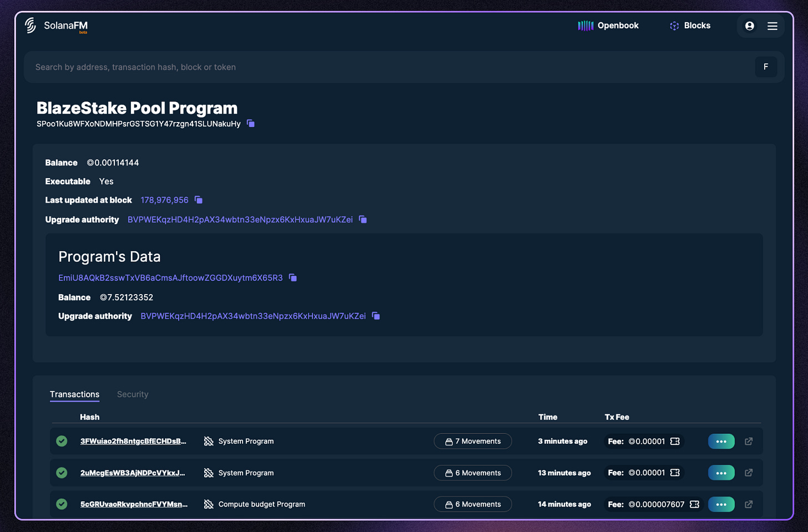Click success checkmark on 5cGRUvao transaction
The height and width of the screenshot is (532, 808).
pos(62,504)
